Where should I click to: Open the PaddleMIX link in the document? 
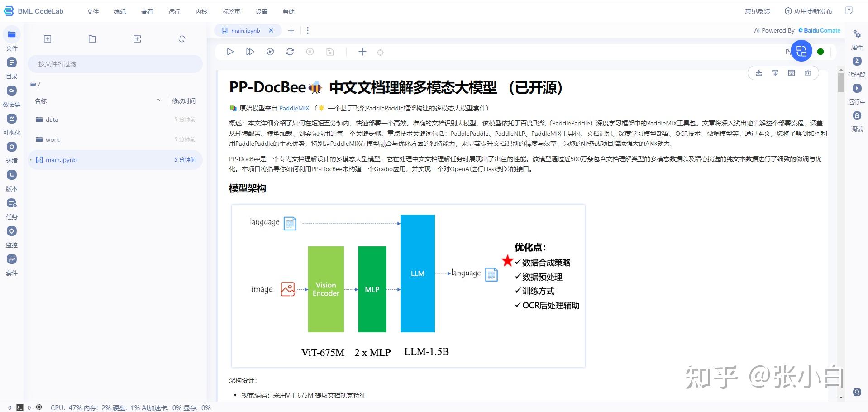pyautogui.click(x=294, y=108)
